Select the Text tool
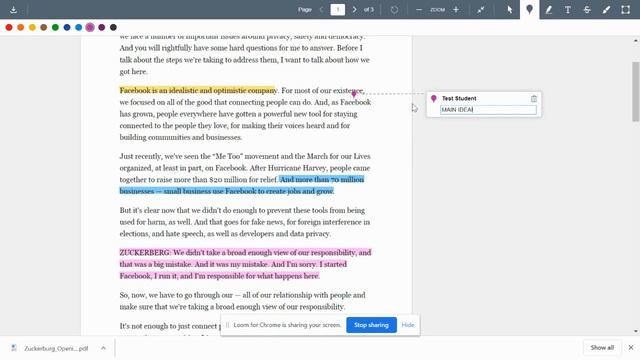The image size is (640, 360). tap(568, 9)
